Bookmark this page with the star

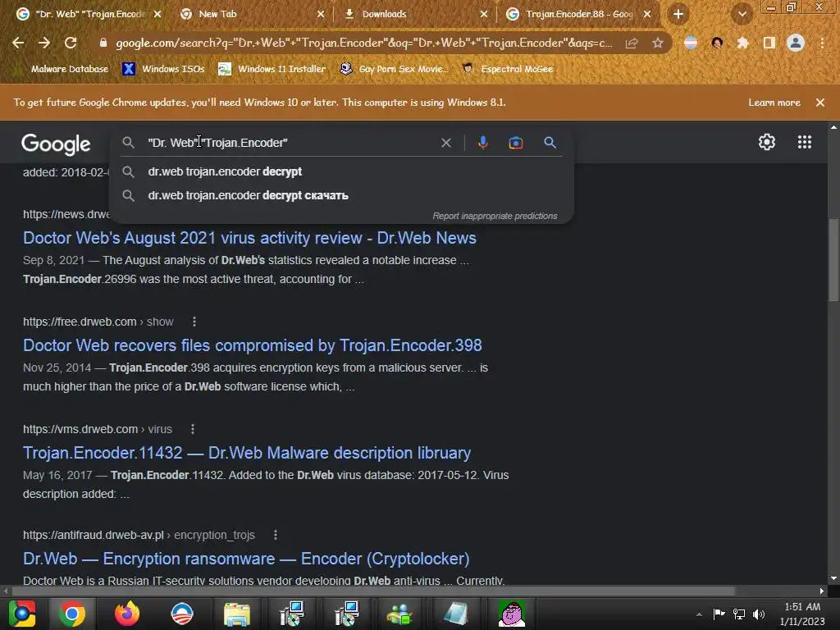pyautogui.click(x=658, y=43)
